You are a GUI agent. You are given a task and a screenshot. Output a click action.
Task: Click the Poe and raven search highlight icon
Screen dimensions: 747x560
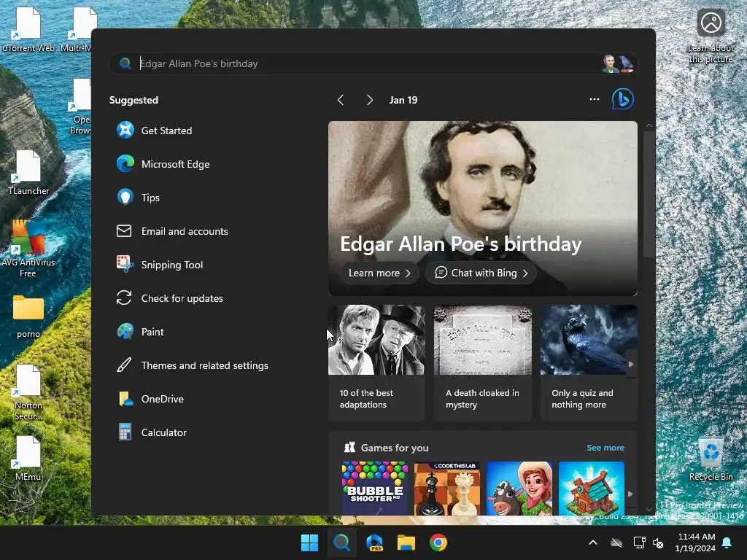[618, 63]
